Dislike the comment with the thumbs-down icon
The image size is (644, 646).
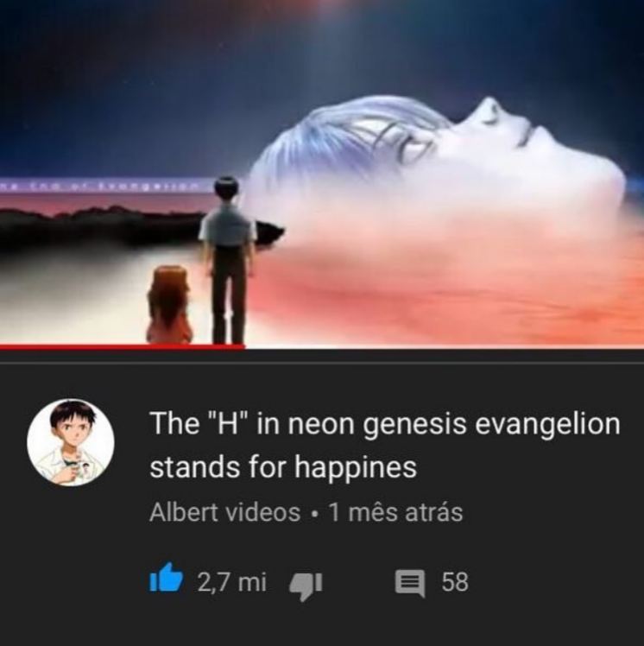(x=306, y=586)
